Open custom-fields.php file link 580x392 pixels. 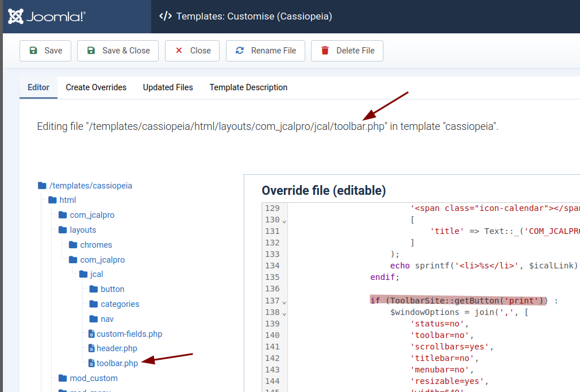129,334
